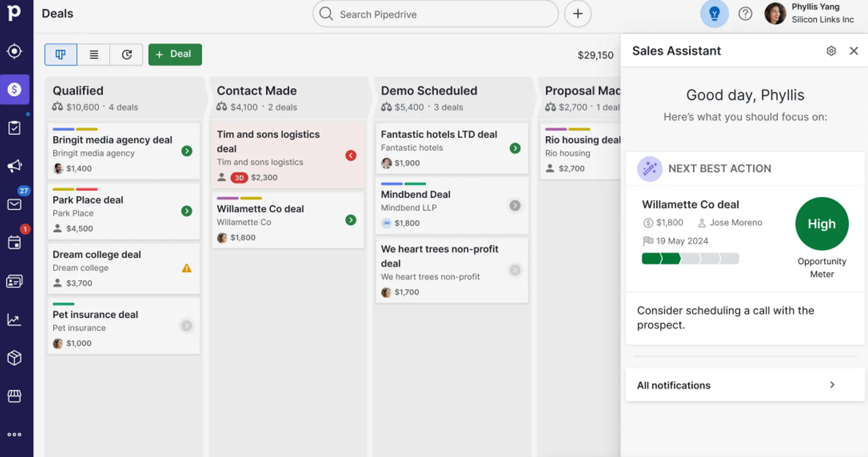Click the deal stage progress bar
The width and height of the screenshot is (868, 457).
[690, 259]
